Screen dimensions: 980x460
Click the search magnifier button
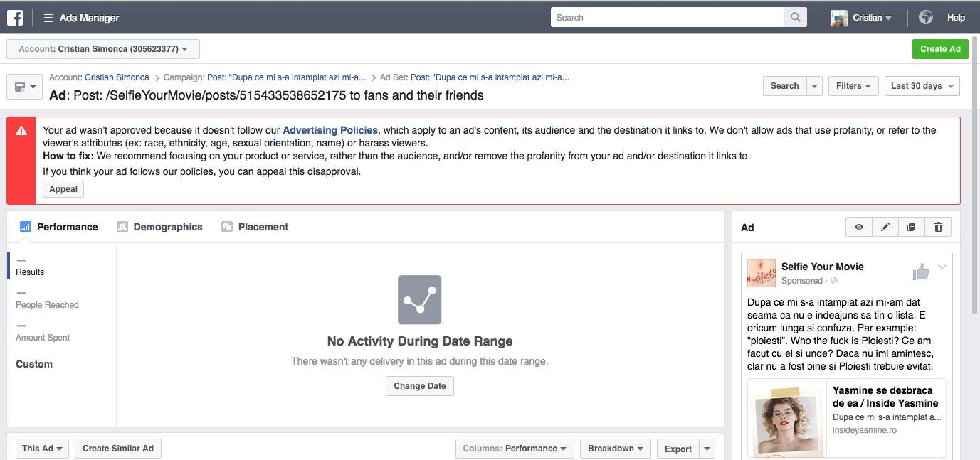coord(795,18)
